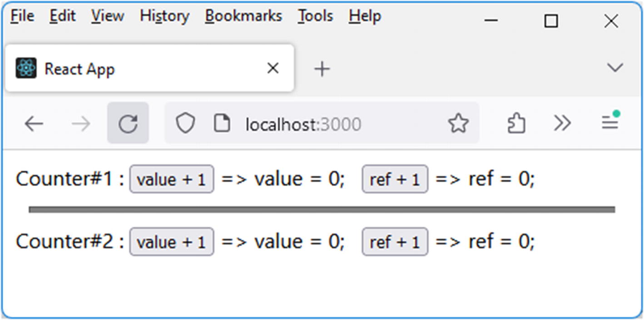Open the File menu
Viewport: 644px width, 320px height.
point(22,16)
